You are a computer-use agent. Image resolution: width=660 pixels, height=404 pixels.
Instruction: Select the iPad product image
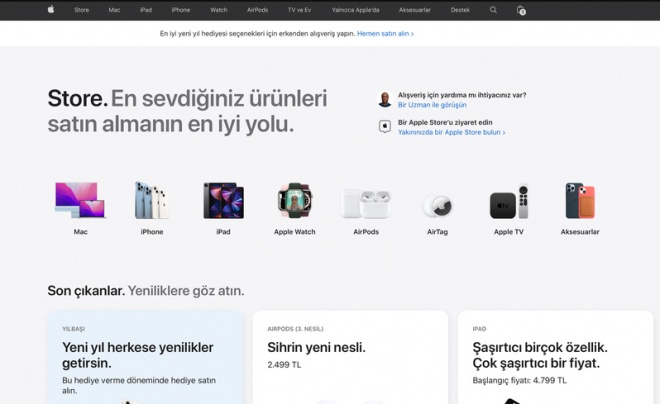[x=223, y=200]
